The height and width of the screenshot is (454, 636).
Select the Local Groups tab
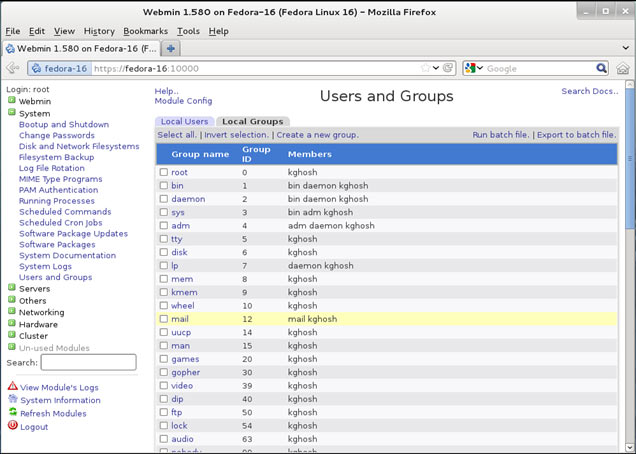pos(252,121)
